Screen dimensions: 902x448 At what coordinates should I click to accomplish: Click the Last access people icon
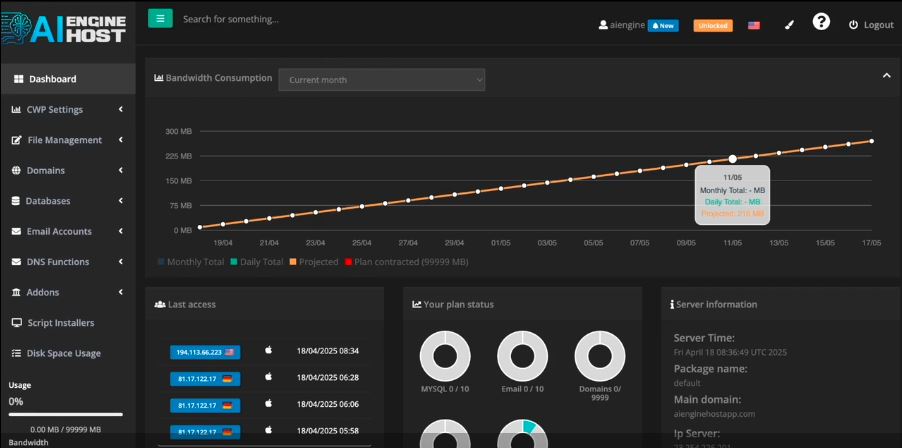(x=160, y=304)
